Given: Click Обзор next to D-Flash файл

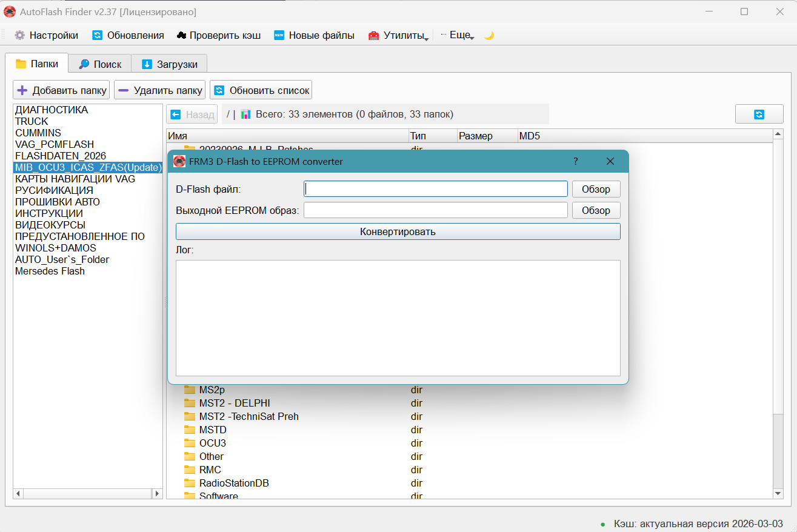Looking at the screenshot, I should (x=596, y=189).
